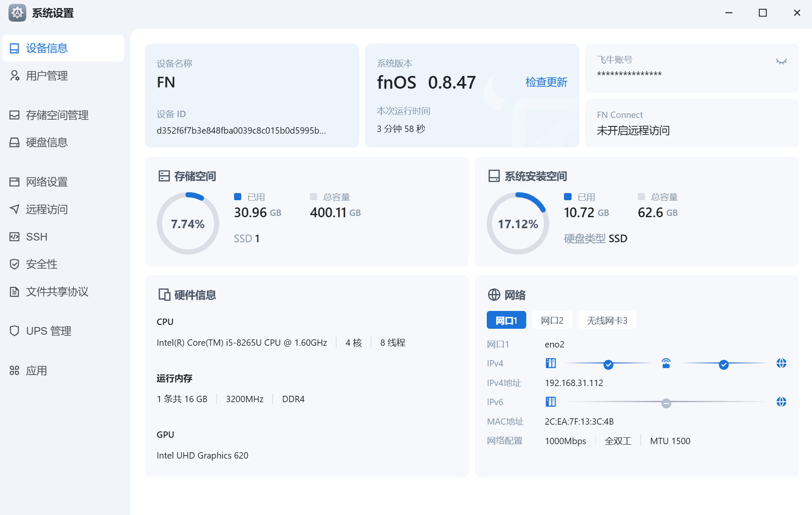Click the IPv6 disconnected status marker

pos(666,403)
